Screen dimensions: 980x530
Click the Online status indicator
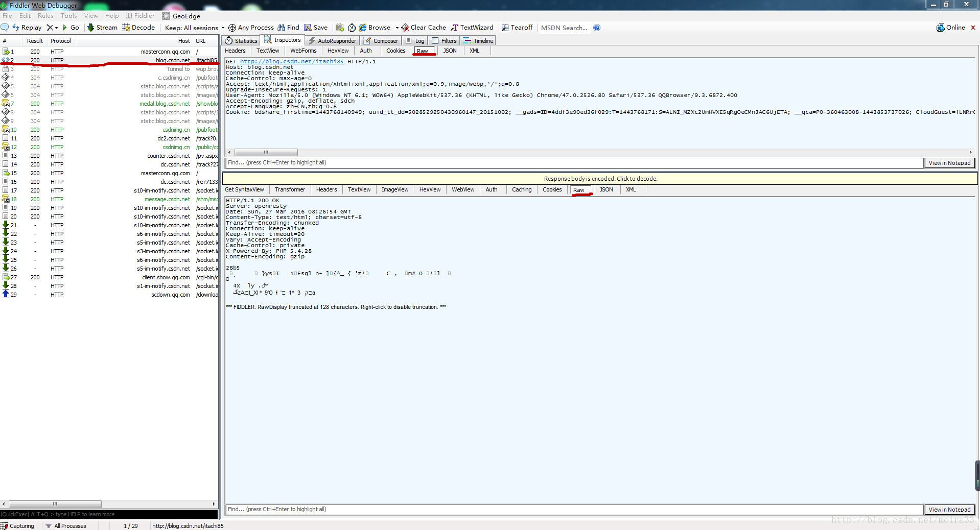pyautogui.click(x=951, y=28)
